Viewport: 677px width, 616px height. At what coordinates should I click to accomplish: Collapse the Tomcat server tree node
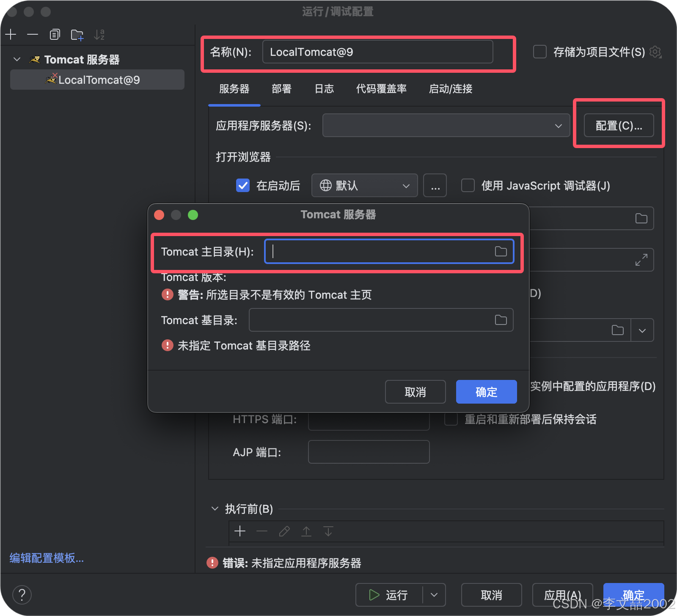17,60
